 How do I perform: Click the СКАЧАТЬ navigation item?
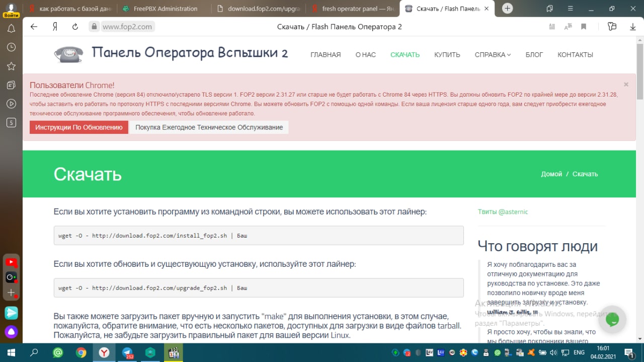[x=405, y=55]
